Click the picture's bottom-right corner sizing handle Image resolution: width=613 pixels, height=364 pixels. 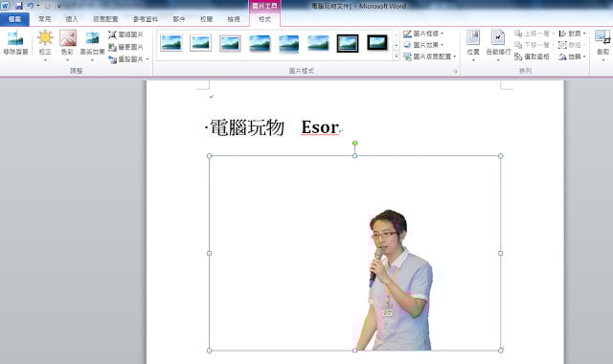tap(500, 351)
